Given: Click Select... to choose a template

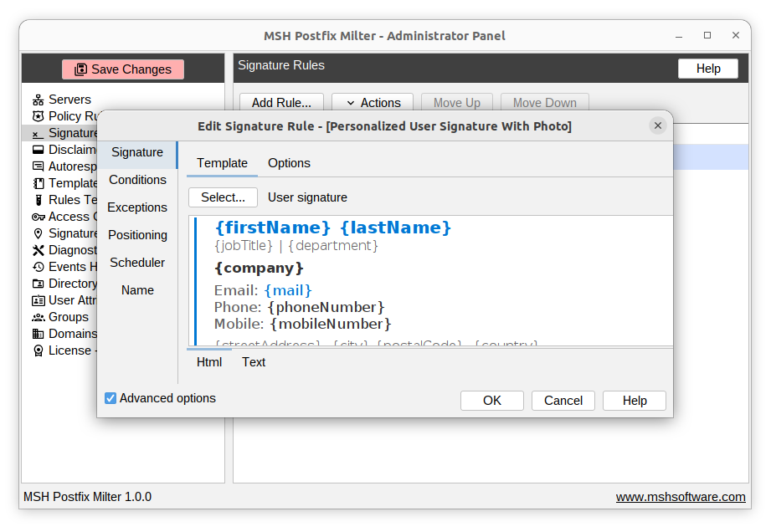Looking at the screenshot, I should click(223, 197).
